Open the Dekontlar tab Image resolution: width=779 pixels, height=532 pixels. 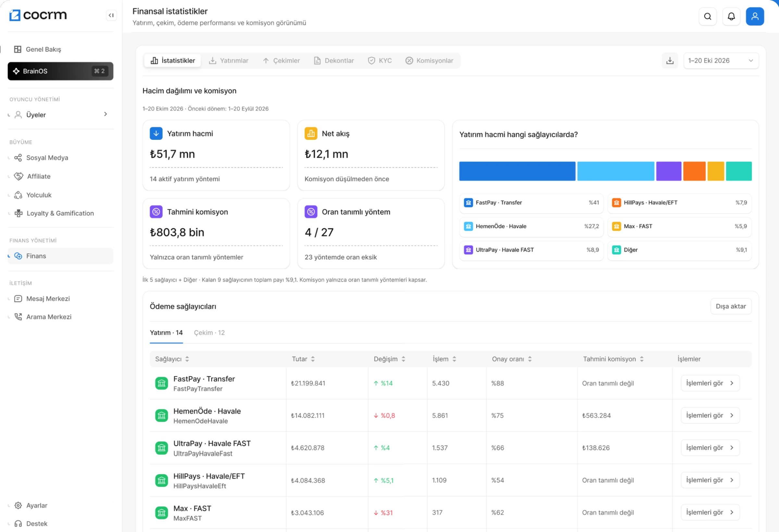(334, 61)
